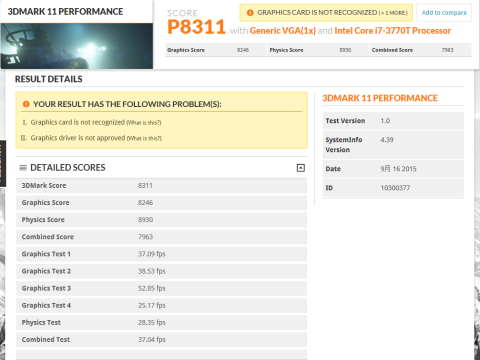This screenshot has width=480, height=360.
Task: Click 'What is this?' beside Graphics card not recognized
Action: (144, 123)
